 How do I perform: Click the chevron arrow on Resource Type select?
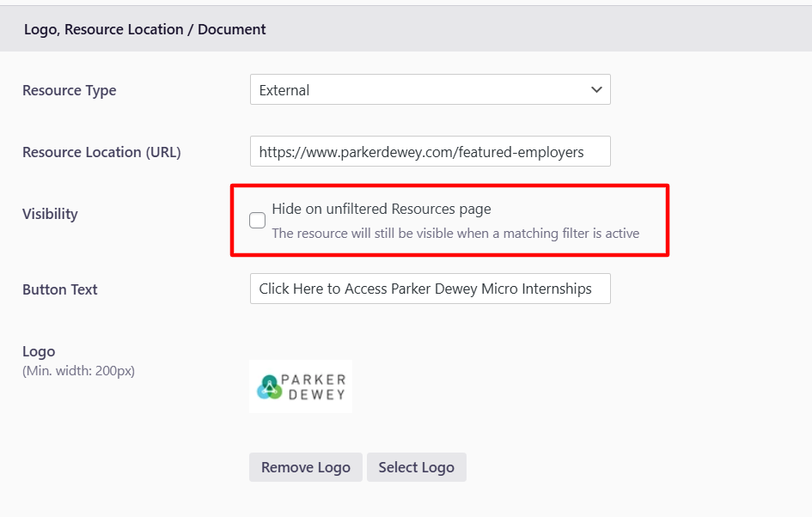596,90
